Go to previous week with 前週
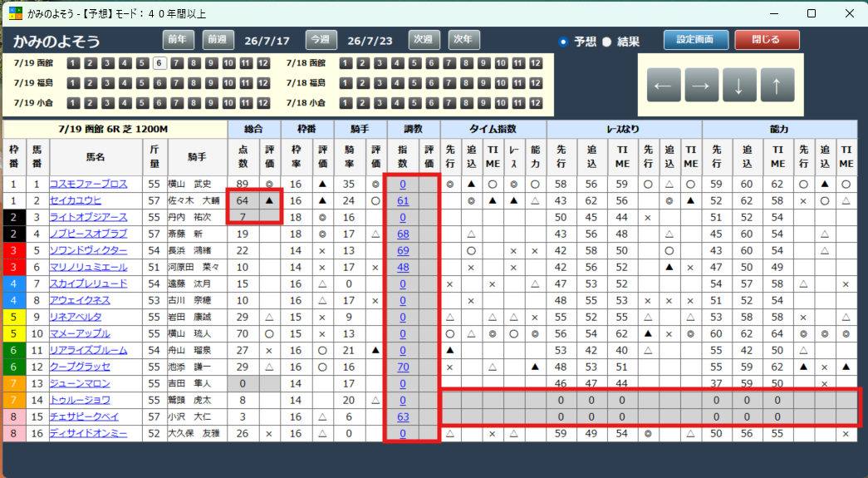This screenshot has width=868, height=478. [218, 40]
